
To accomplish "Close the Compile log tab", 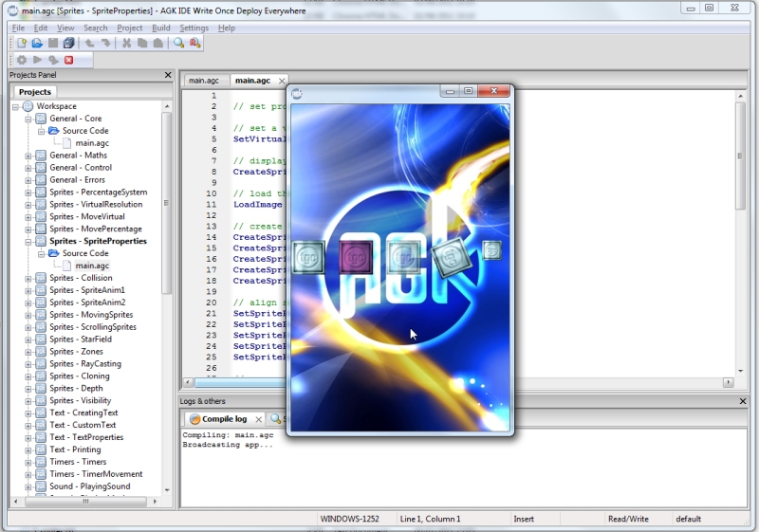I will [259, 419].
